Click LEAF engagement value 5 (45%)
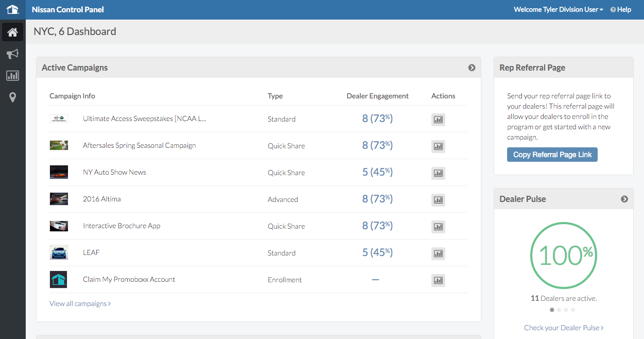644x339 pixels. 377,252
